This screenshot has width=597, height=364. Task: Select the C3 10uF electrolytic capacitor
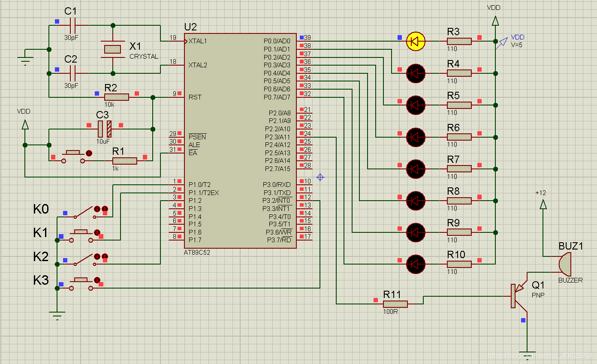[x=104, y=129]
